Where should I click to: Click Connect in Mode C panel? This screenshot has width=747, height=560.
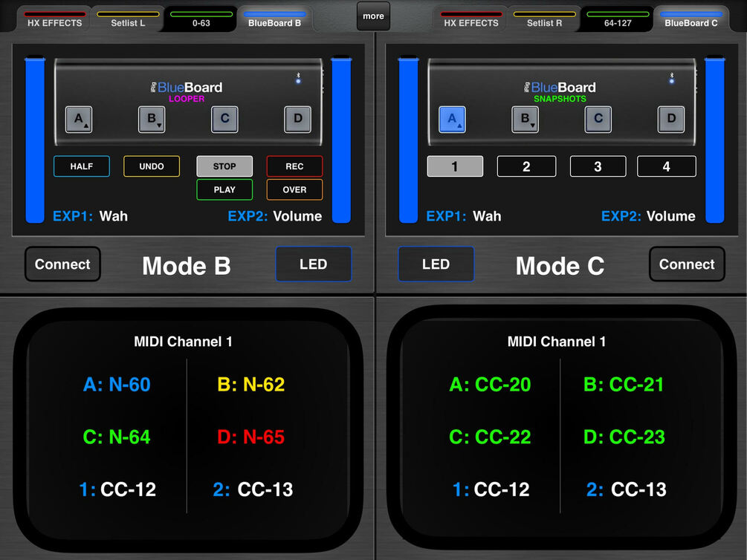(687, 264)
